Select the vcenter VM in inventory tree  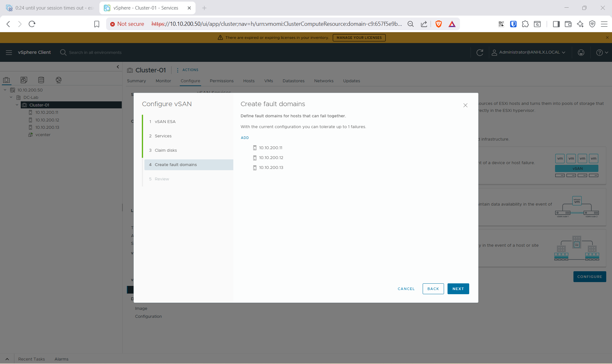43,135
